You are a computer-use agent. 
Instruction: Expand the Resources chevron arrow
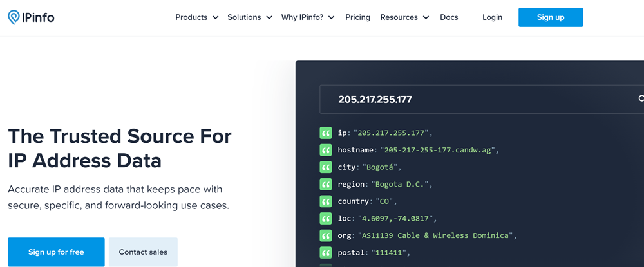426,17
